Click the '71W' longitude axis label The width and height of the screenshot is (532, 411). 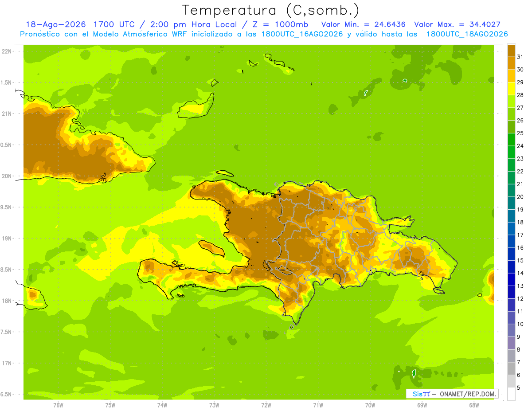click(318, 405)
